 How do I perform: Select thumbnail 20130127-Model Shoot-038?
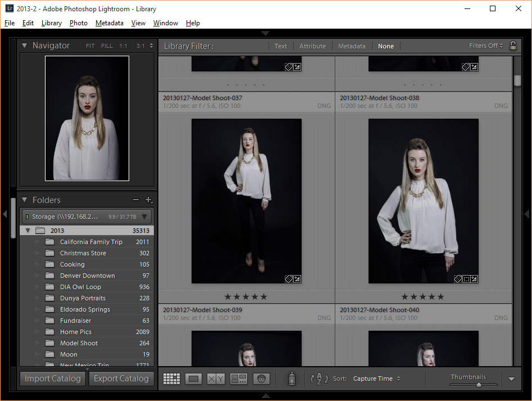tap(424, 201)
